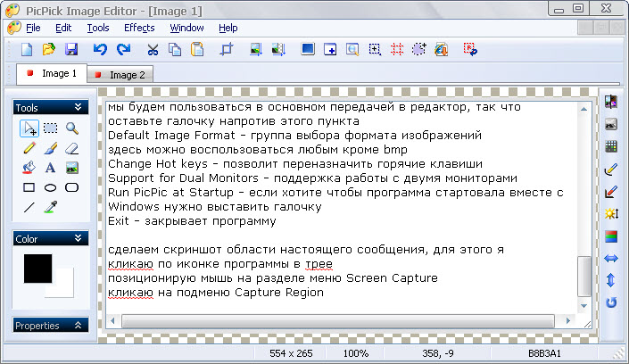Viewport: 629px width, 364px height.
Task: Click the Save floppy disk icon
Action: point(70,49)
